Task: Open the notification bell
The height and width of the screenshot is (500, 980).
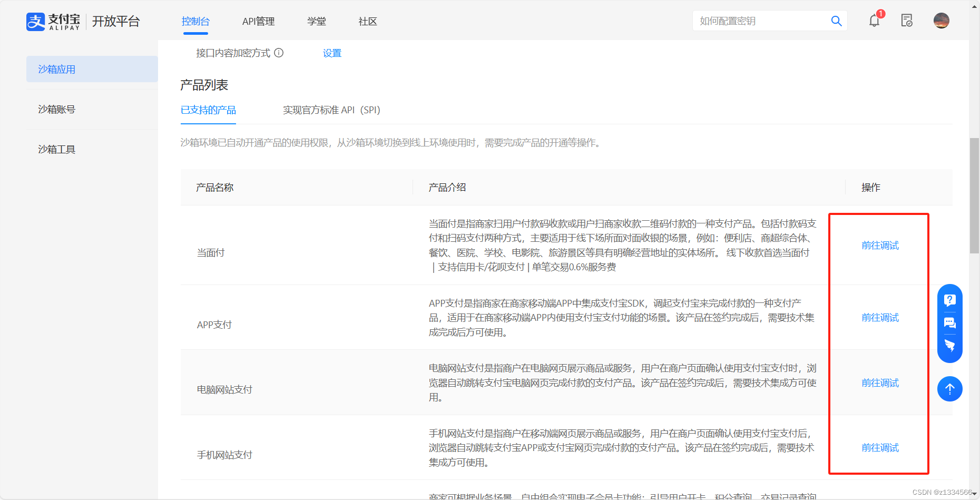Action: click(875, 21)
